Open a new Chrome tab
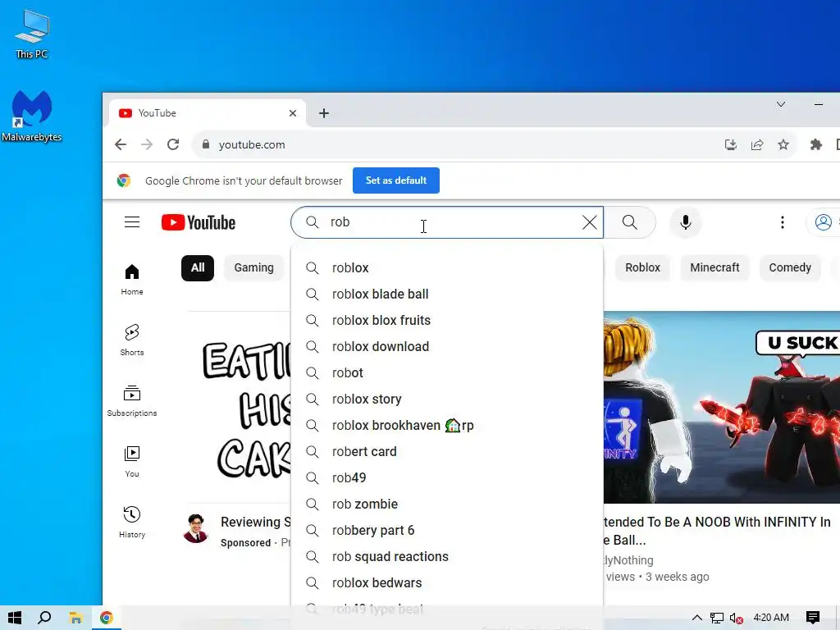The width and height of the screenshot is (840, 630). click(323, 113)
